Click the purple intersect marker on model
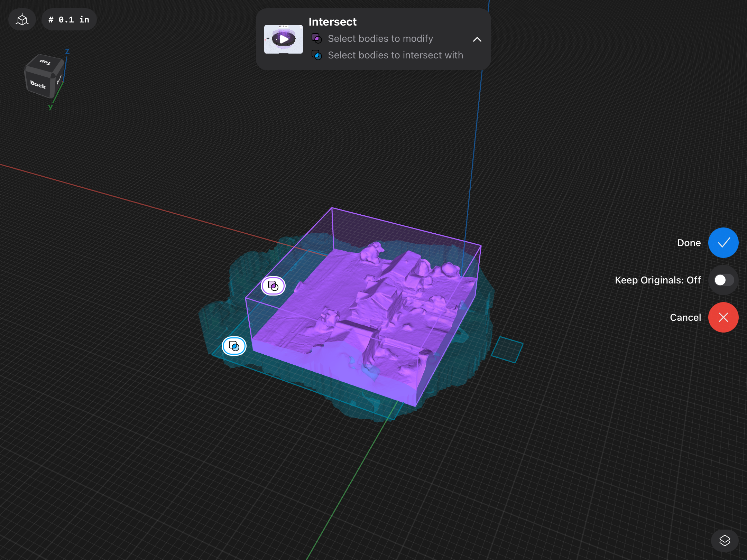This screenshot has height=560, width=747. pos(273,286)
